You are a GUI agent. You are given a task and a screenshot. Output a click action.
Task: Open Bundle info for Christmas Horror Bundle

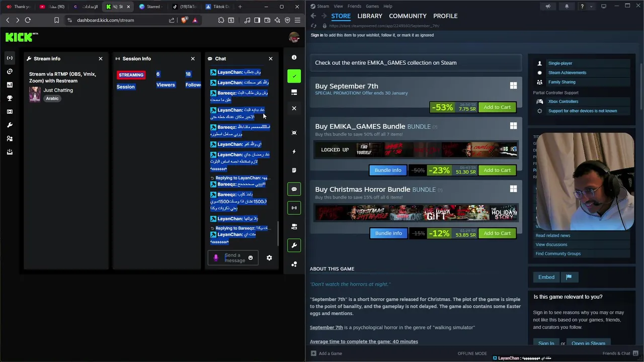388,233
